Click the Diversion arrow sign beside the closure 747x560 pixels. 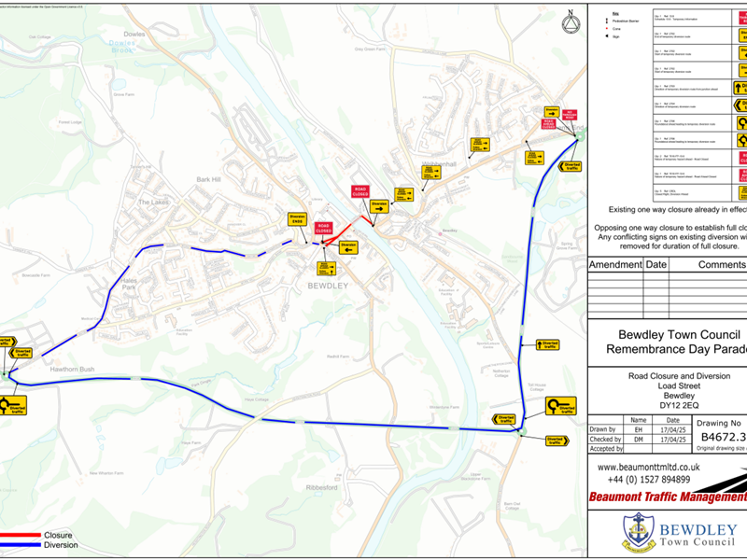(x=348, y=248)
